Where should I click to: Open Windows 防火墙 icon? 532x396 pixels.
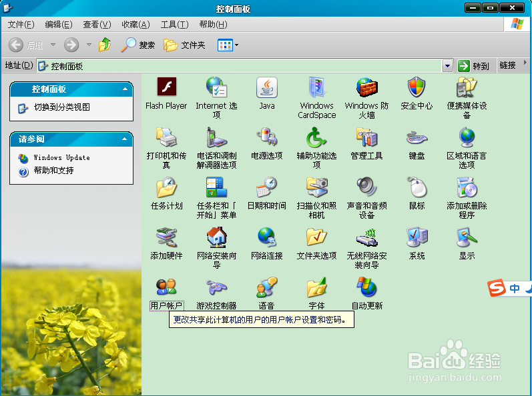(x=366, y=87)
